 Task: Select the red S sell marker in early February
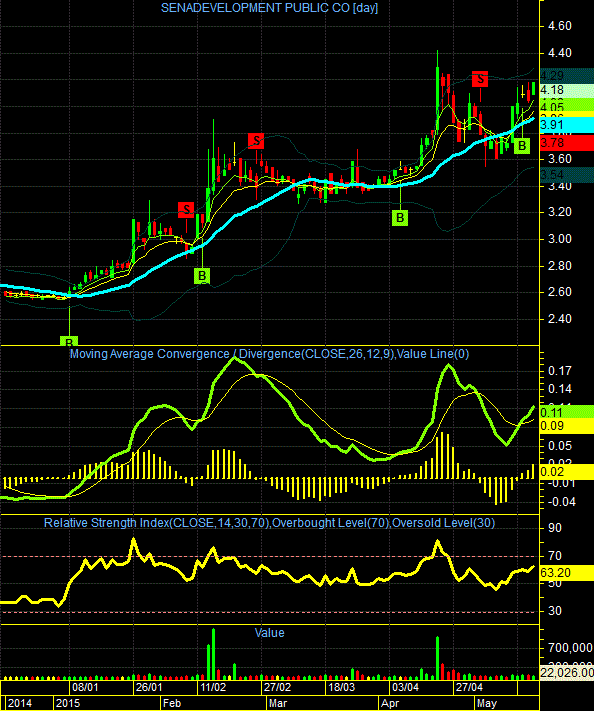point(186,210)
